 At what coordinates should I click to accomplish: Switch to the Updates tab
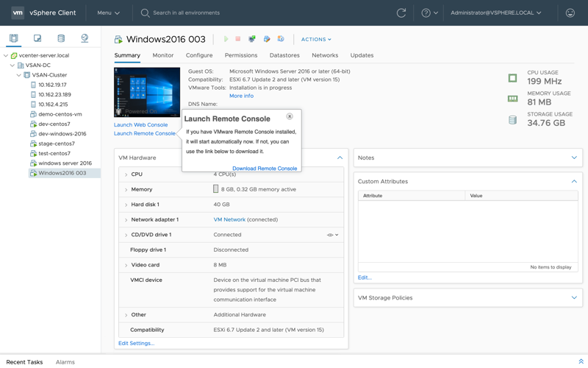(x=362, y=55)
